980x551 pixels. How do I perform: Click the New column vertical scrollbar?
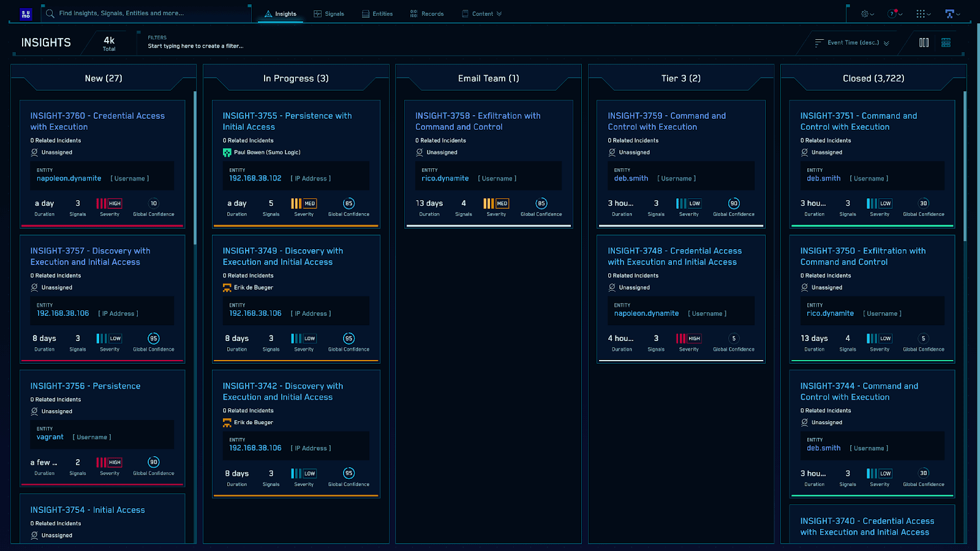coord(195,168)
